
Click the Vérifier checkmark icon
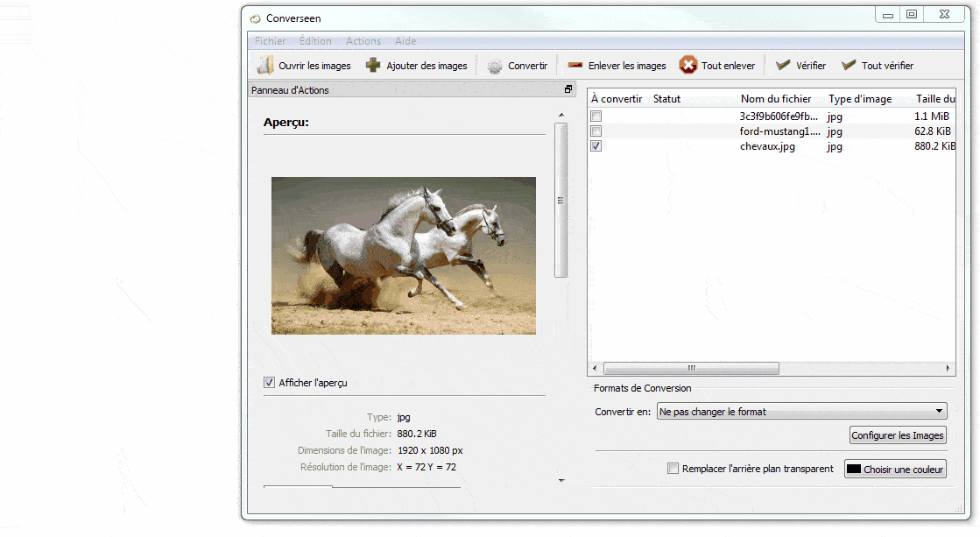pyautogui.click(x=782, y=65)
